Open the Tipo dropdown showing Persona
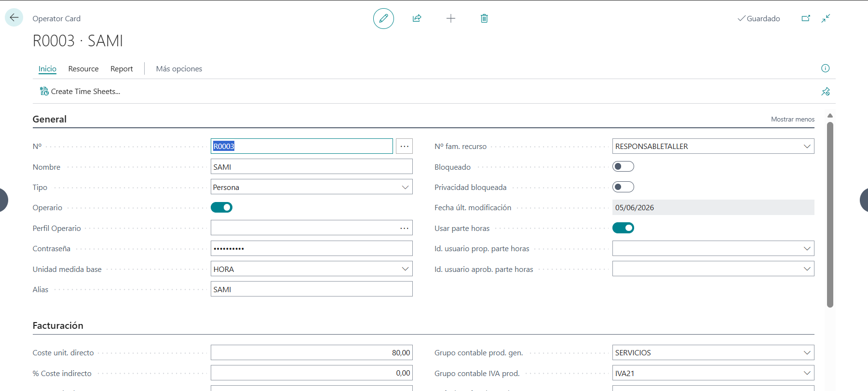The image size is (868, 391). pyautogui.click(x=312, y=187)
